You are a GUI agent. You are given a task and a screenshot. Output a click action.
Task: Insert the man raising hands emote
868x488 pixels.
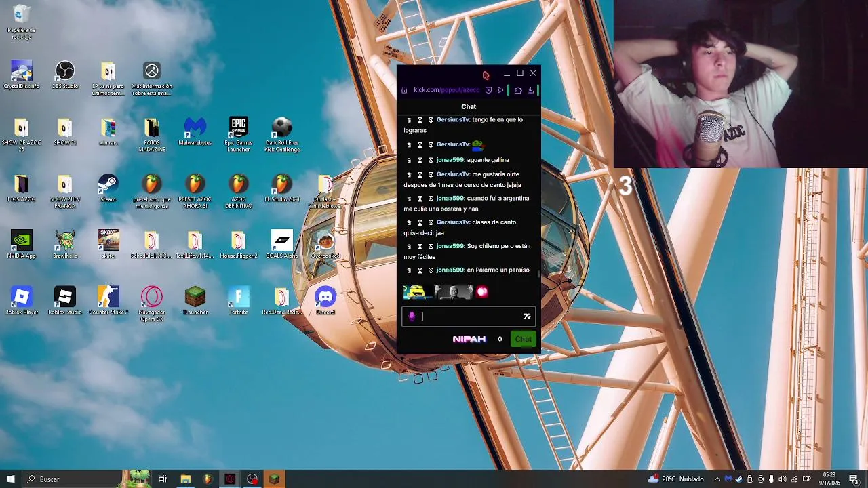[453, 292]
